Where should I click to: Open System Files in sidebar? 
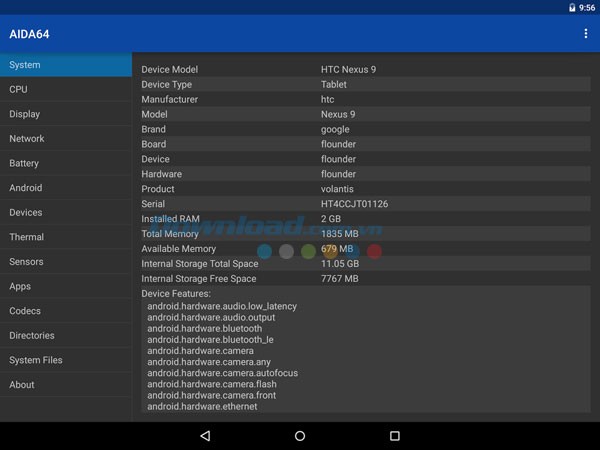tap(65, 360)
